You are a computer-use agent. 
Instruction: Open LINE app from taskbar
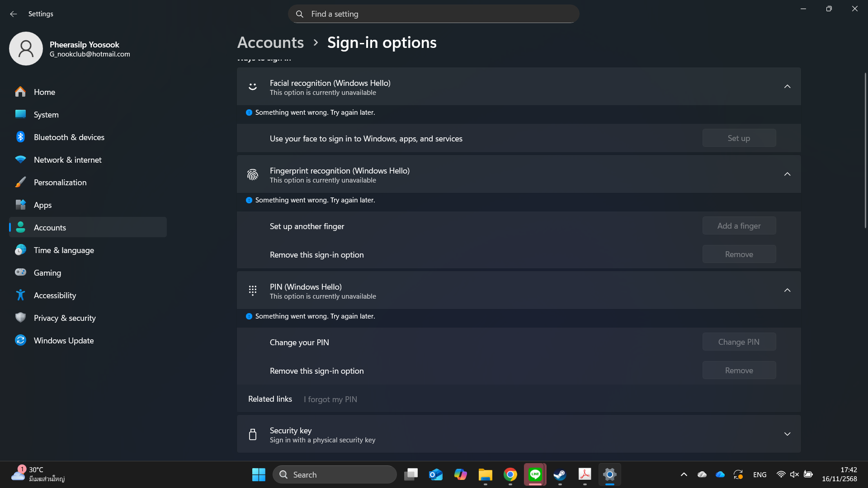[x=535, y=474]
